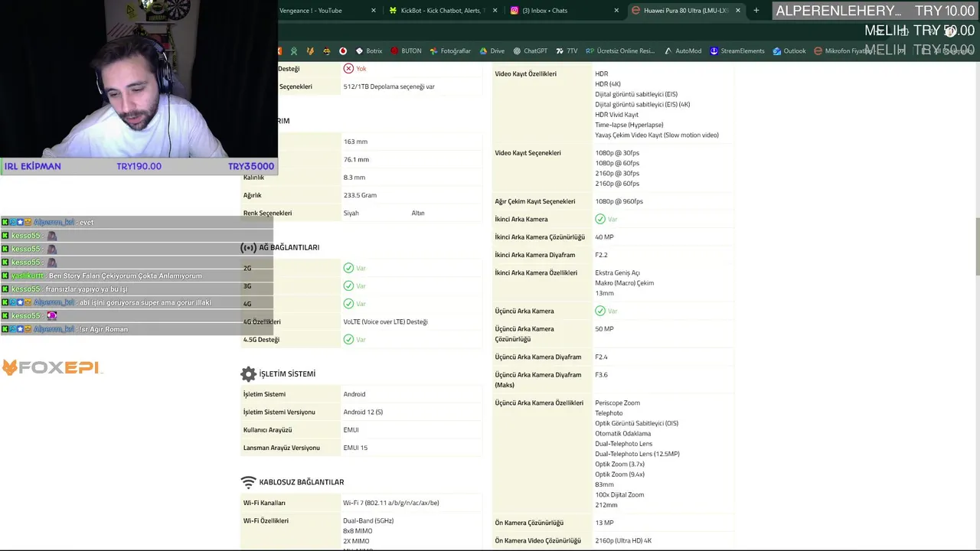
Task: Open the Instagram Inbox Chats tab
Action: point(563,11)
